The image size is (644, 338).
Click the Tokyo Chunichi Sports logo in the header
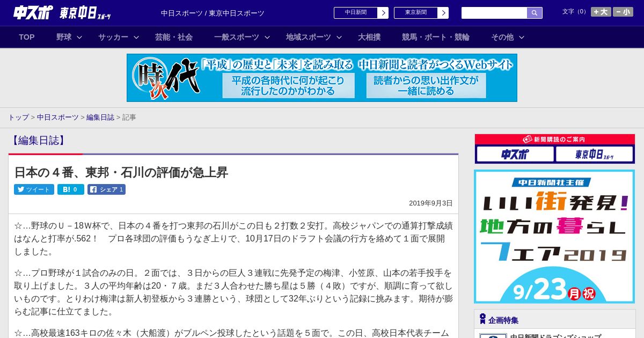tap(85, 13)
